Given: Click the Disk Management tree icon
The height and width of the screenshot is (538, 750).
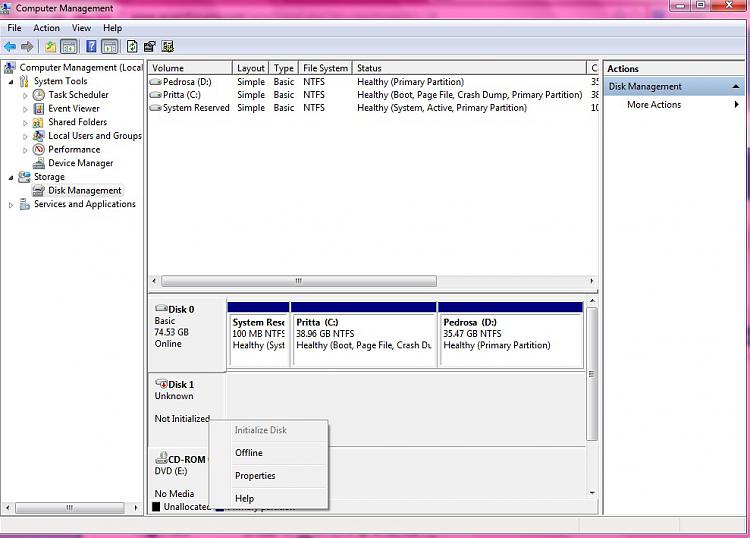Looking at the screenshot, I should 38,190.
